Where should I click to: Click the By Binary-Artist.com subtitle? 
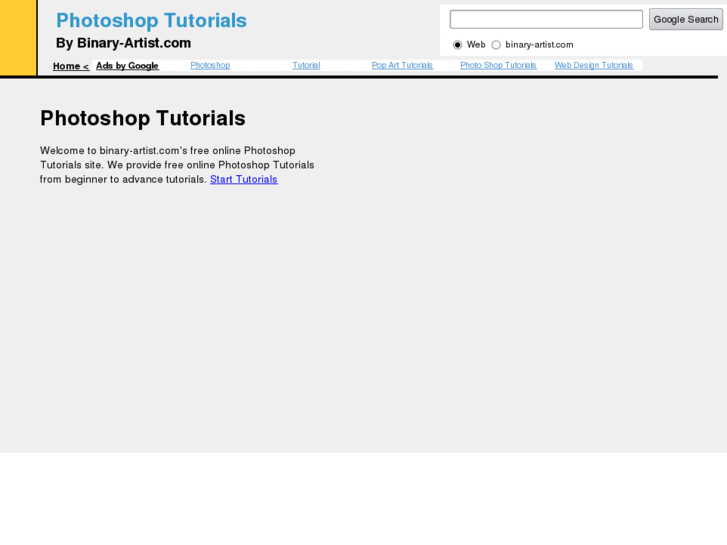click(x=123, y=43)
